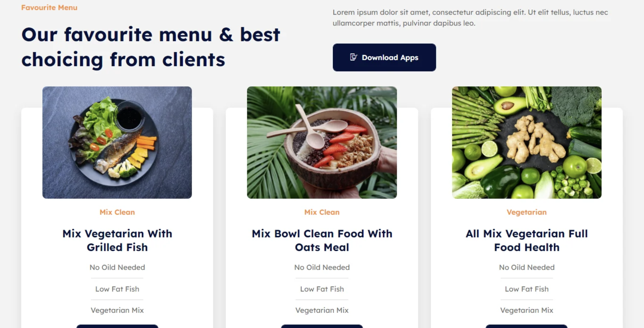Click the Download Apps button
Viewport: 644px width, 328px height.
click(x=384, y=57)
